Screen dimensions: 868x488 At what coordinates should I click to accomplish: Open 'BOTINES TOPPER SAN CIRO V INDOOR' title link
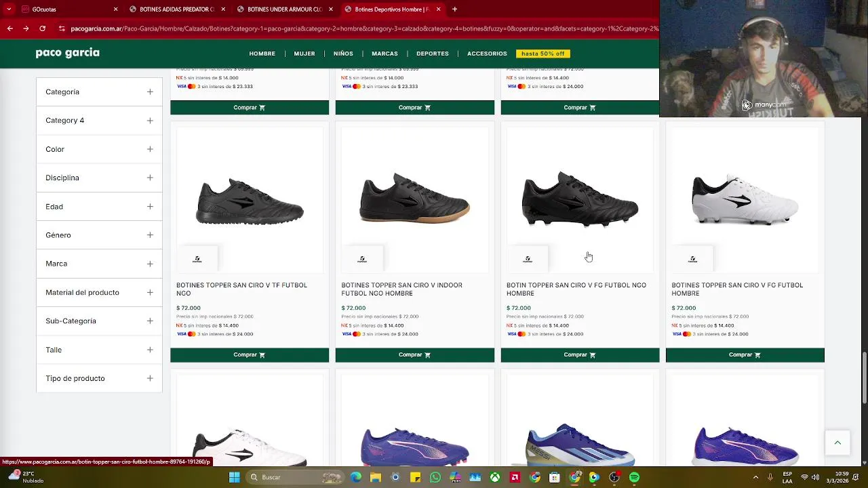(x=401, y=289)
